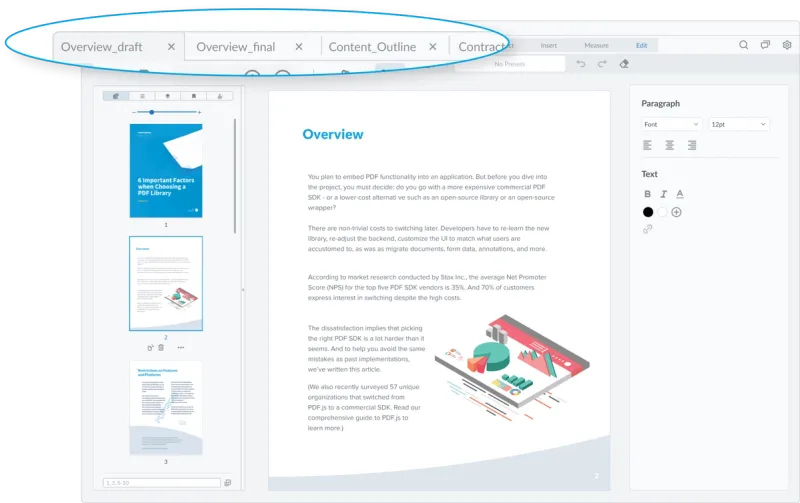Choose the white color swatch
This screenshot has width=800, height=503.
click(662, 212)
